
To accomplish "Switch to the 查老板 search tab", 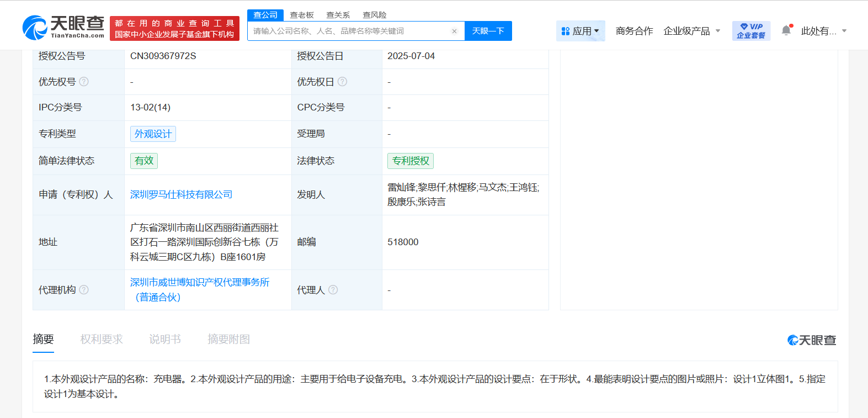I will pos(302,15).
